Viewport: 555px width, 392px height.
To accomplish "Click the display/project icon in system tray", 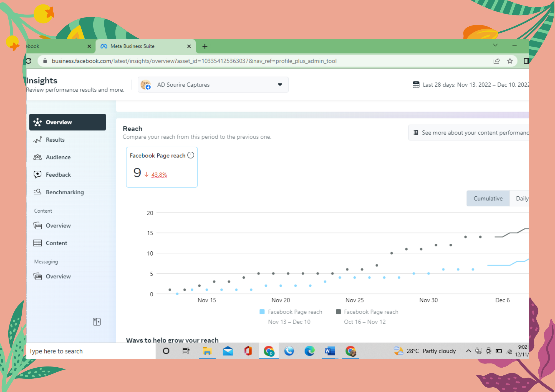I will click(x=479, y=351).
